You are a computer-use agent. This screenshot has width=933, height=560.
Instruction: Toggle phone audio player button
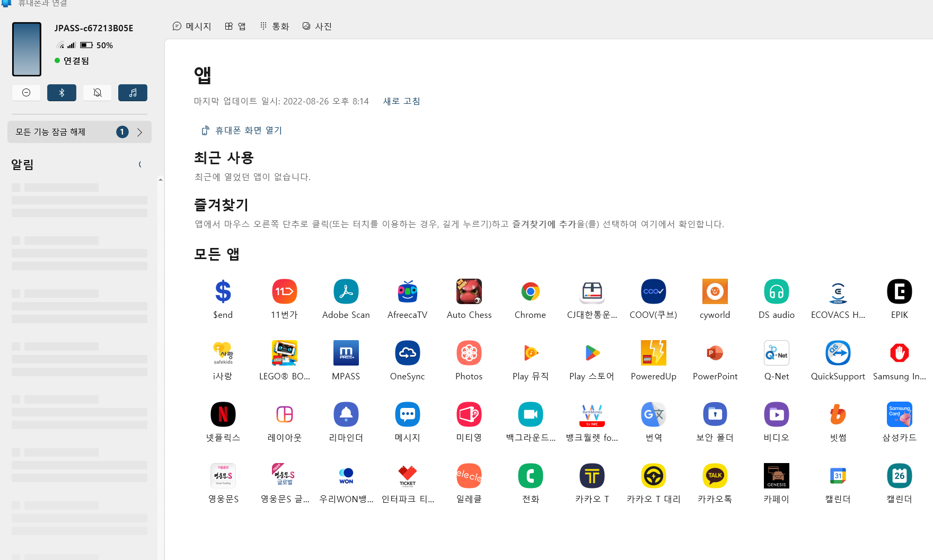tap(133, 93)
